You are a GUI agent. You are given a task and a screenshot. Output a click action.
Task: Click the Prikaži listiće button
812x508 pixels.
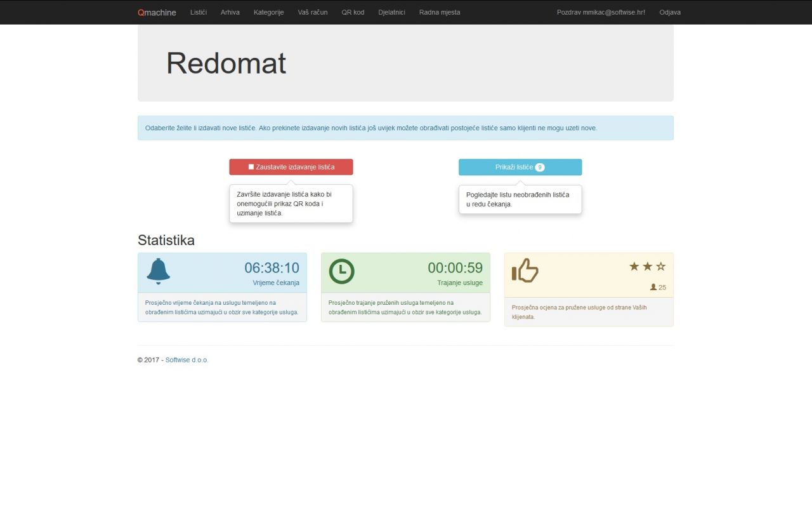[520, 167]
